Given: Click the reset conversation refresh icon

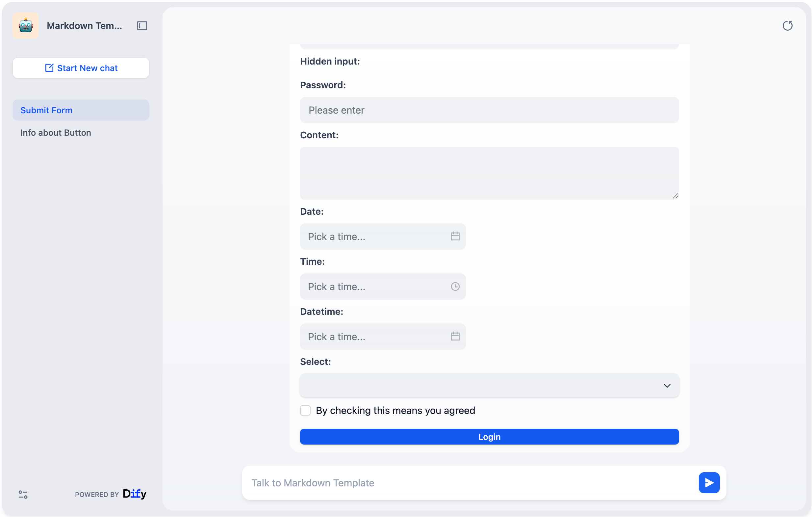Looking at the screenshot, I should coord(787,26).
